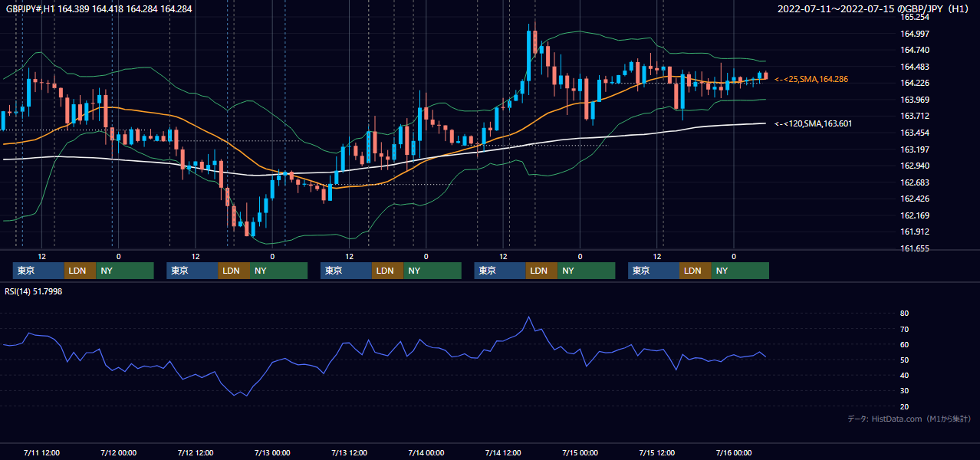Click price axis value 163.454
This screenshot has height=460, width=980.
coord(915,133)
